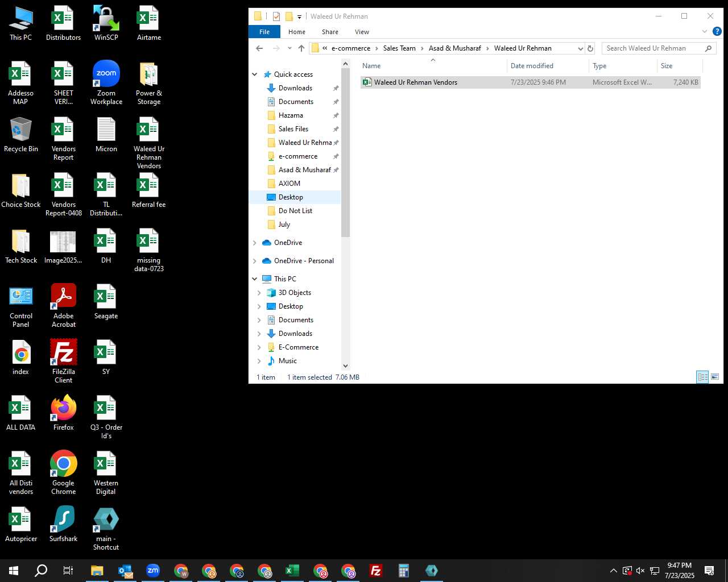Image resolution: width=728 pixels, height=582 pixels.
Task: Open the Windows Start menu
Action: click(x=14, y=571)
